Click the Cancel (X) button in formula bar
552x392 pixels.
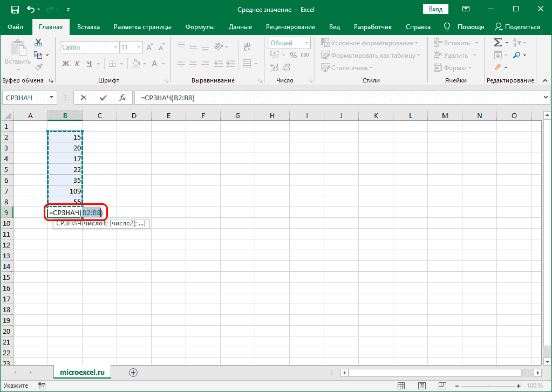(83, 98)
